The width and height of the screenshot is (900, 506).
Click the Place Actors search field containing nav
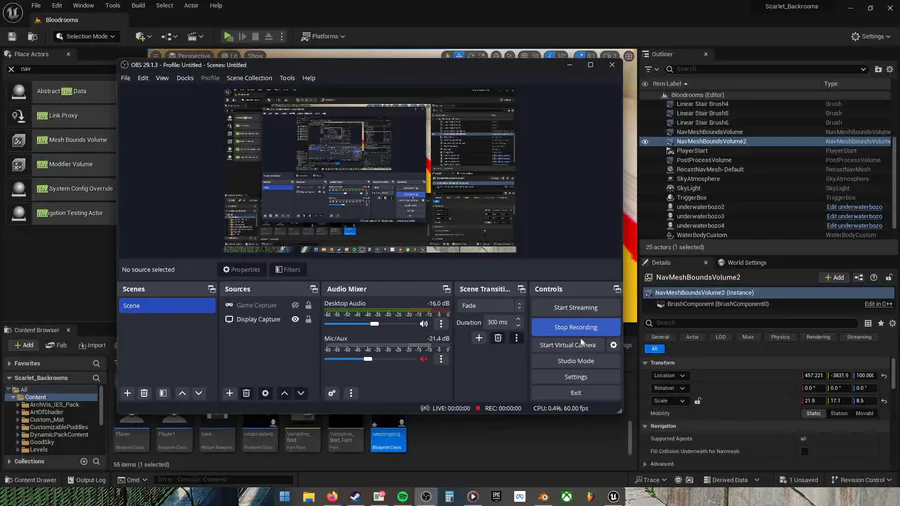click(66, 69)
